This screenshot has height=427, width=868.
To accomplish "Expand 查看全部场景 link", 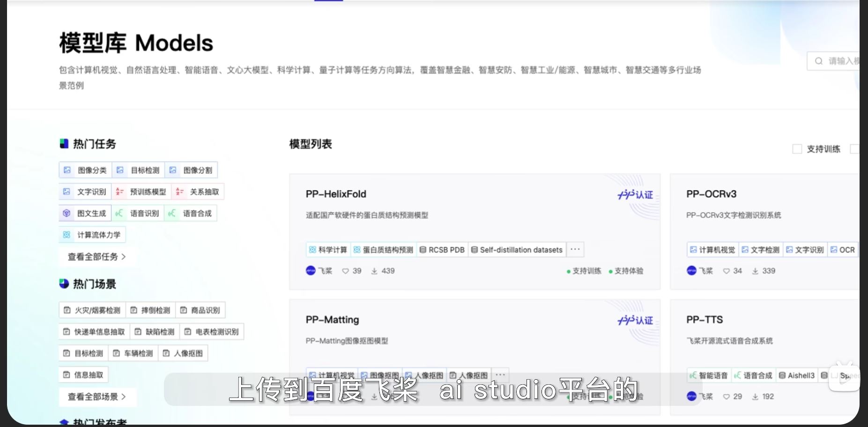I will coord(97,397).
